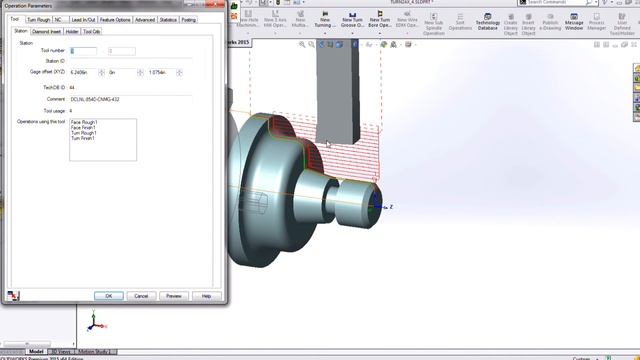This screenshot has width=640, height=360.
Task: Select Turn Rough1 in operations list
Action: [x=84, y=133]
